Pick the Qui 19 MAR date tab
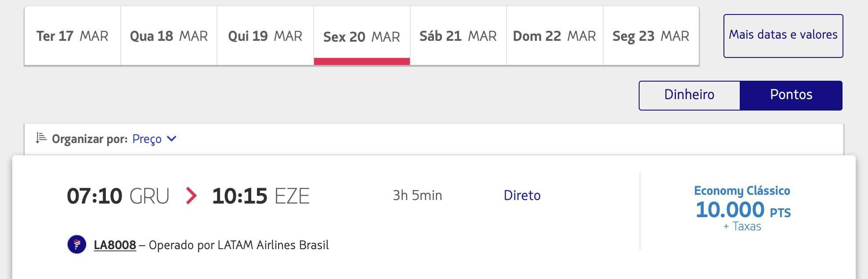 (265, 36)
